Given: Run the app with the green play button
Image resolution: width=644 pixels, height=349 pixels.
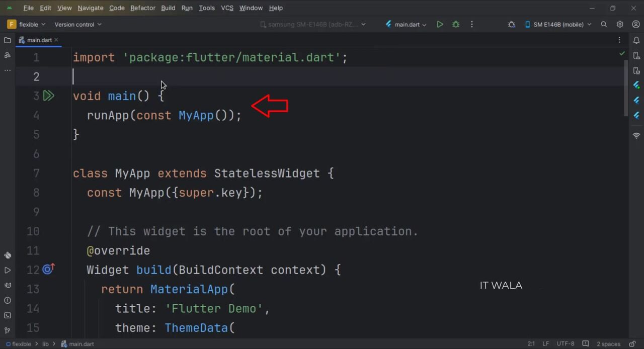Looking at the screenshot, I should tap(440, 24).
